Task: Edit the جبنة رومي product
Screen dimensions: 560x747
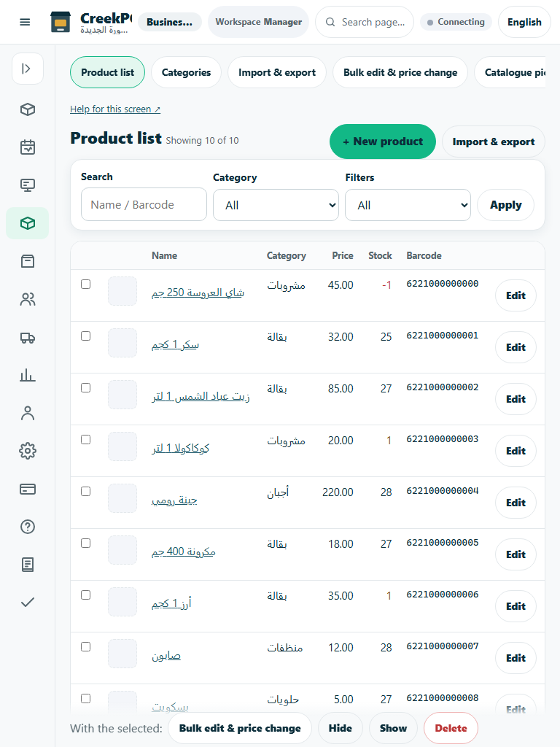Action: (516, 503)
